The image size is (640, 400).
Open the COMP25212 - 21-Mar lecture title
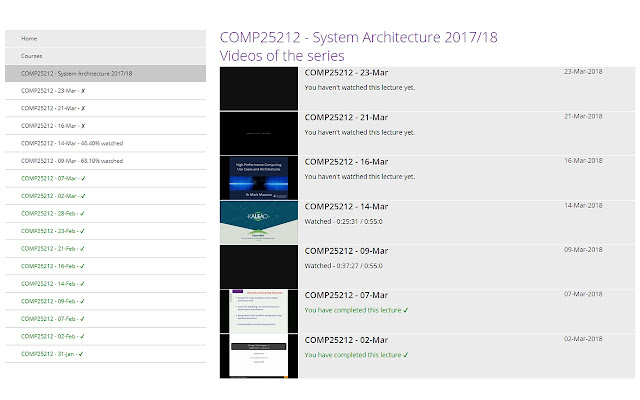346,118
